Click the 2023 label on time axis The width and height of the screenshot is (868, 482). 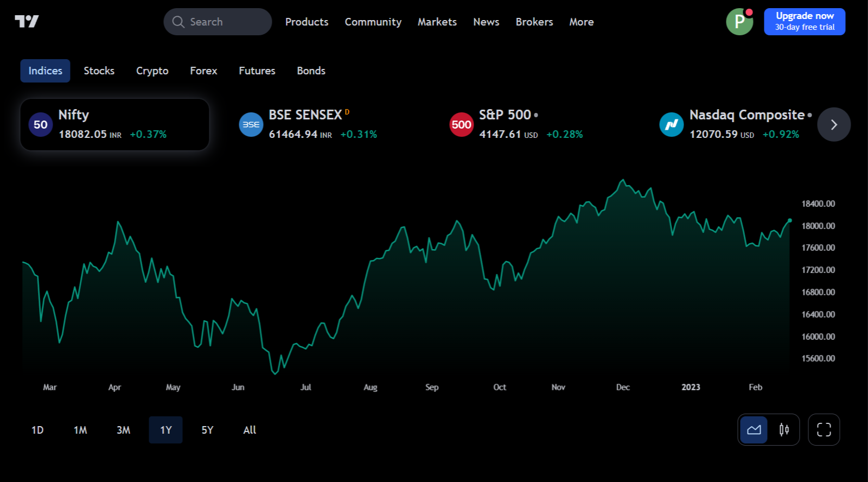click(x=691, y=387)
